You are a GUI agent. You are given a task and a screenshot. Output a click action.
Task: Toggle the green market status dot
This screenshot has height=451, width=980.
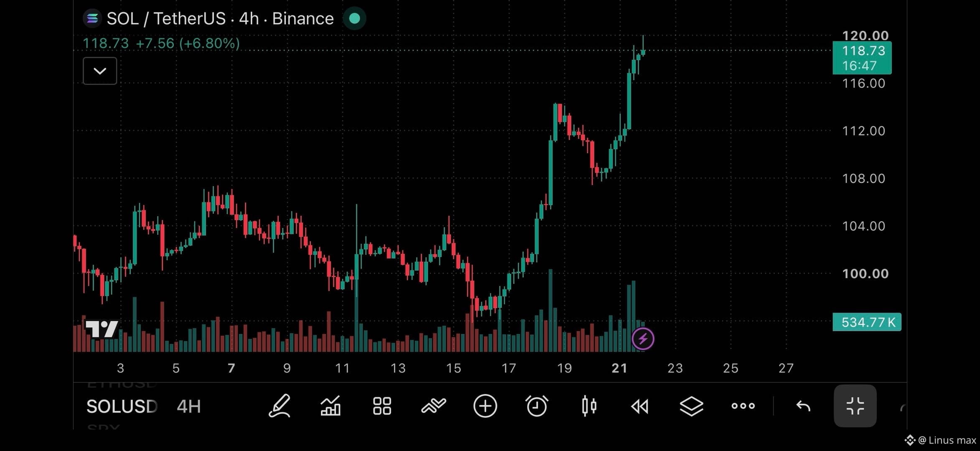[x=354, y=18]
